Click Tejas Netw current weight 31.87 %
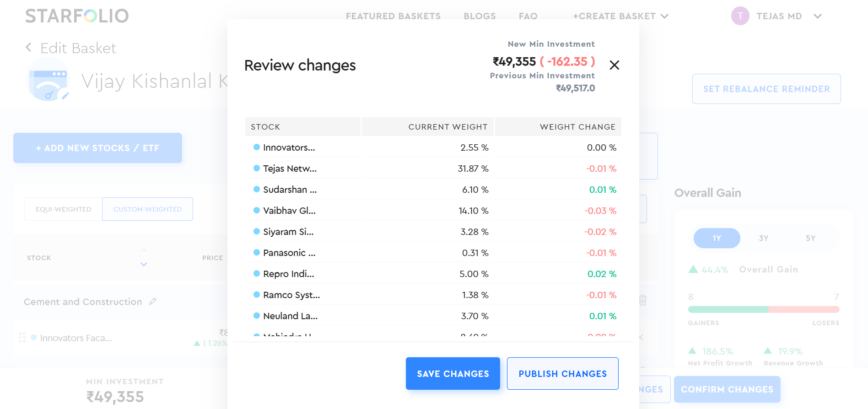 473,169
